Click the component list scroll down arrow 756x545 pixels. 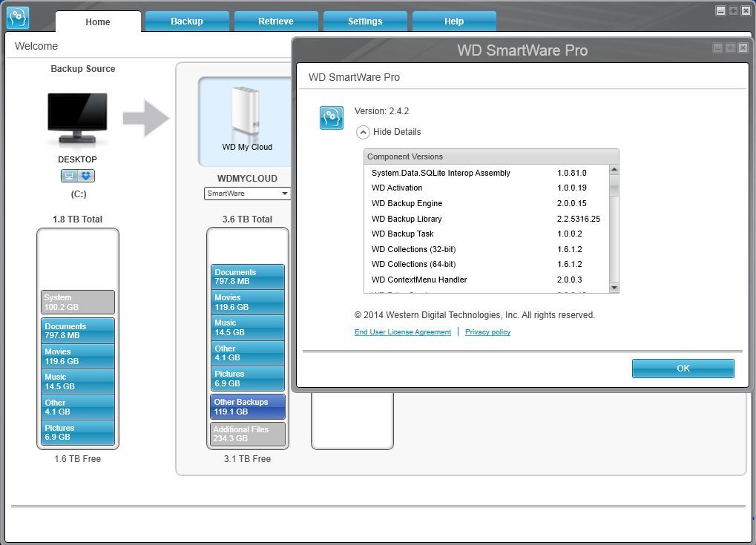tap(614, 288)
